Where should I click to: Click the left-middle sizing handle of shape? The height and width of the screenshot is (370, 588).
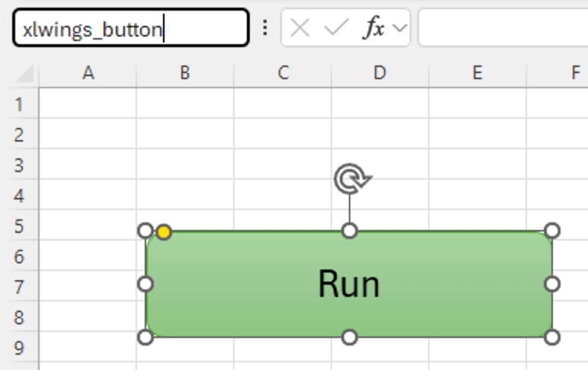(x=145, y=284)
